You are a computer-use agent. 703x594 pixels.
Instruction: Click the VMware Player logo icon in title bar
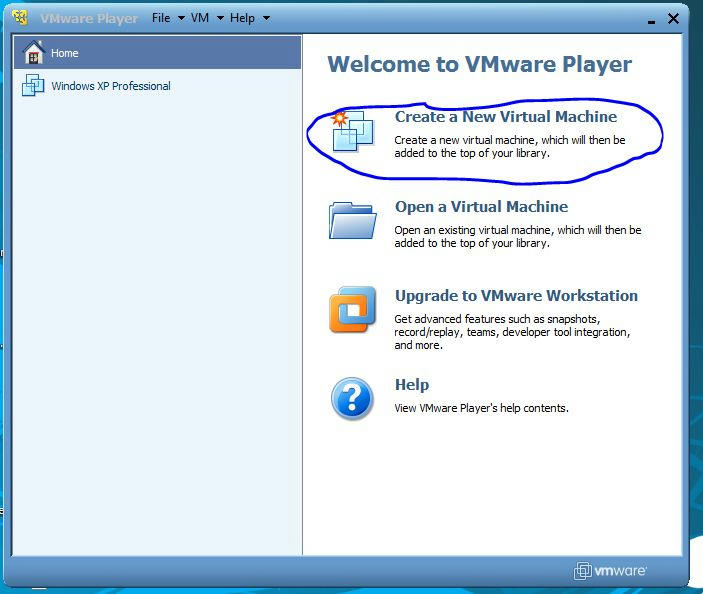tap(20, 18)
